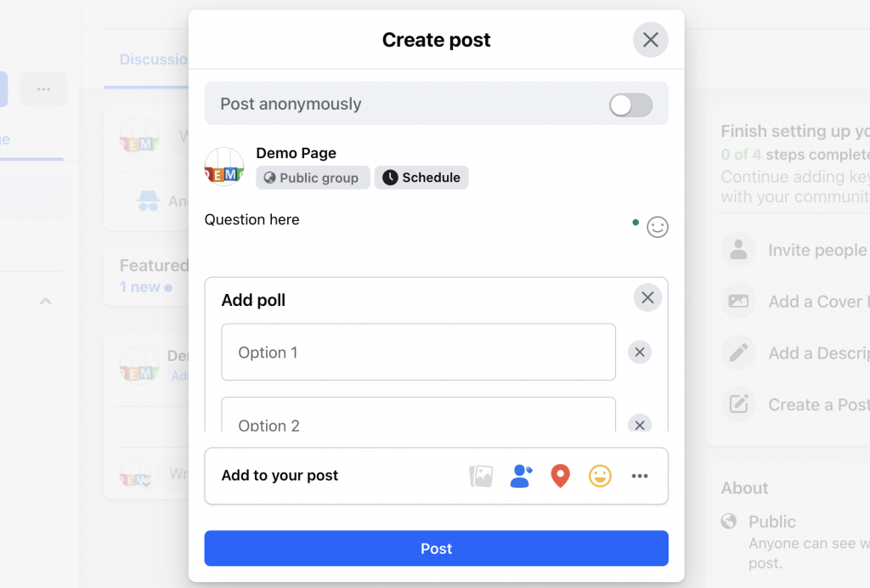The height and width of the screenshot is (588, 870).
Task: Click the Add a Cover photo icon
Action: click(739, 301)
